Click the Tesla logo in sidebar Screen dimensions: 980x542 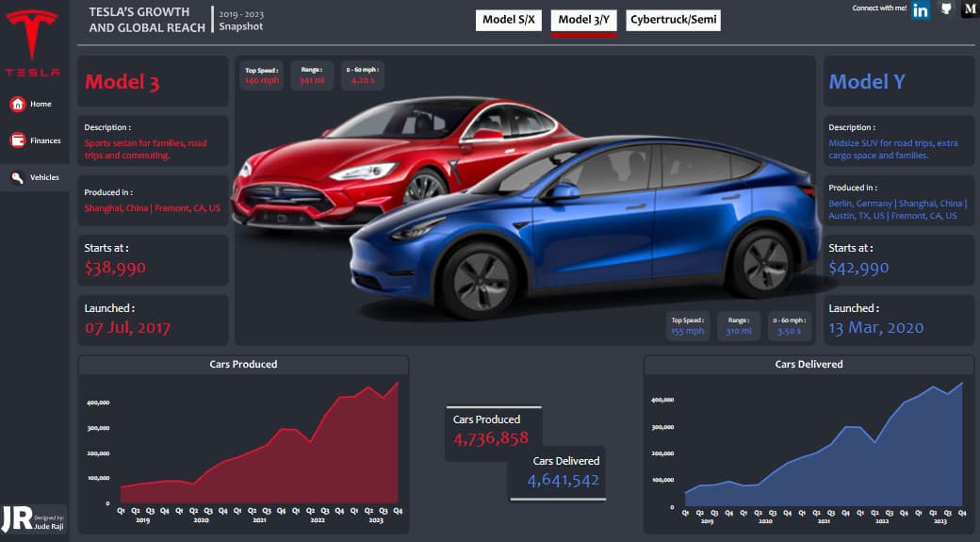[32, 42]
